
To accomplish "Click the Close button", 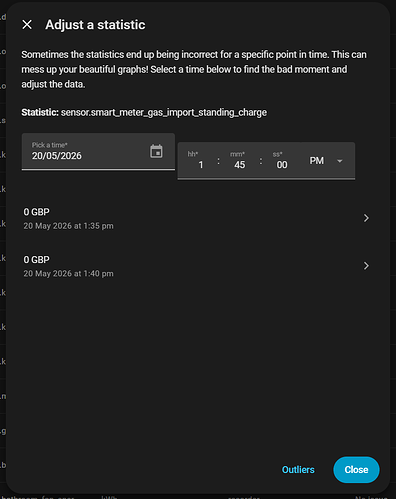I will pos(356,470).
